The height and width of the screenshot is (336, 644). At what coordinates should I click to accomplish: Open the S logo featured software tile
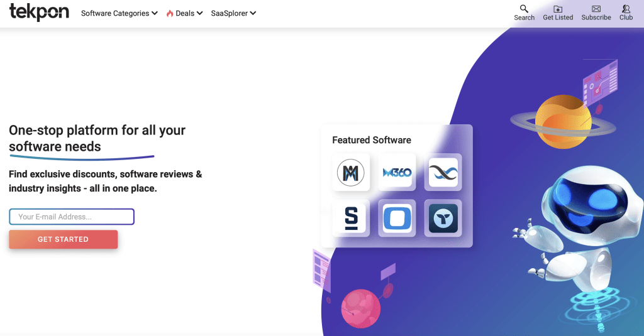pyautogui.click(x=351, y=219)
